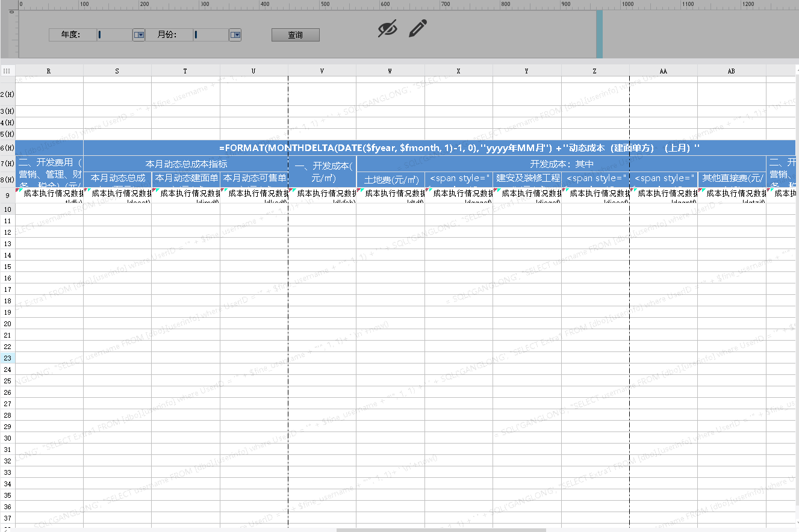Select column T header
Screen dimensions: 799x532
[185, 71]
